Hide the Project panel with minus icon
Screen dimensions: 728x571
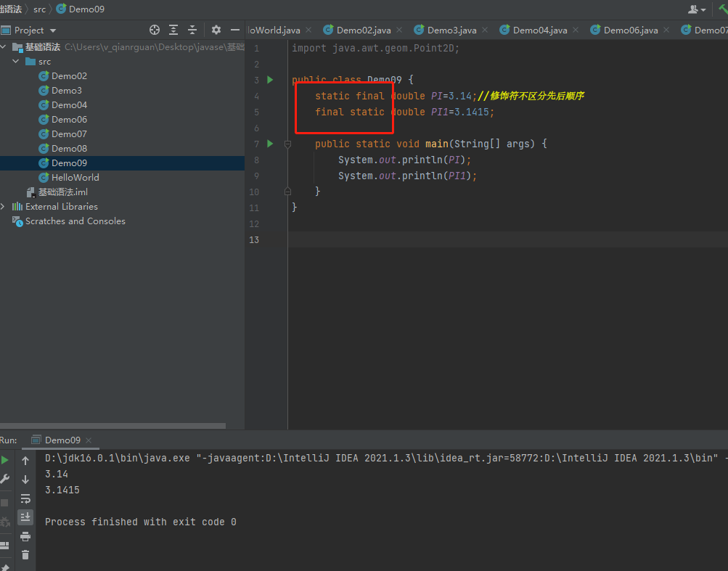(x=235, y=30)
